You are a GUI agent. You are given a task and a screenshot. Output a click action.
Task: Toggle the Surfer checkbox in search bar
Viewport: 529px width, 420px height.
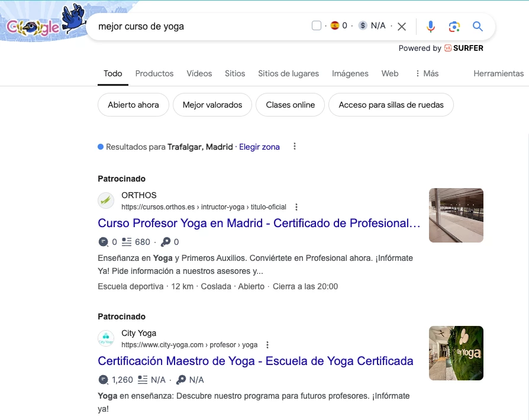(x=316, y=25)
